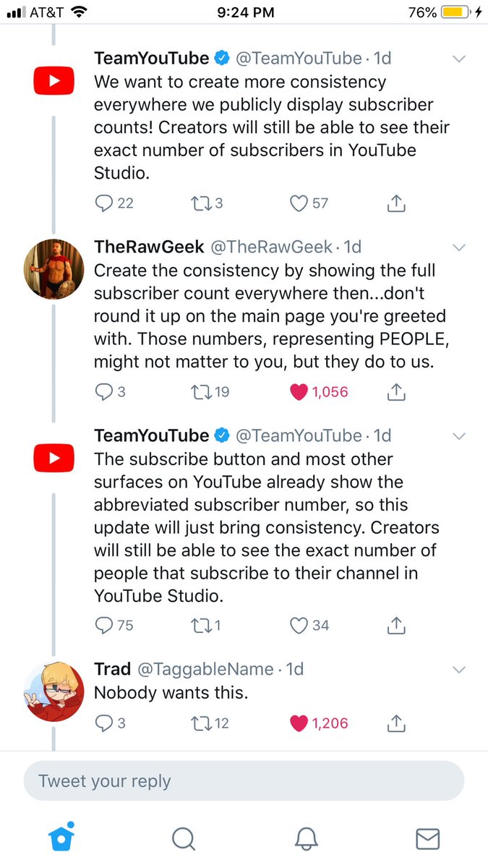This screenshot has height=868, width=488.
Task: Go to the Home tab
Action: tap(61, 838)
